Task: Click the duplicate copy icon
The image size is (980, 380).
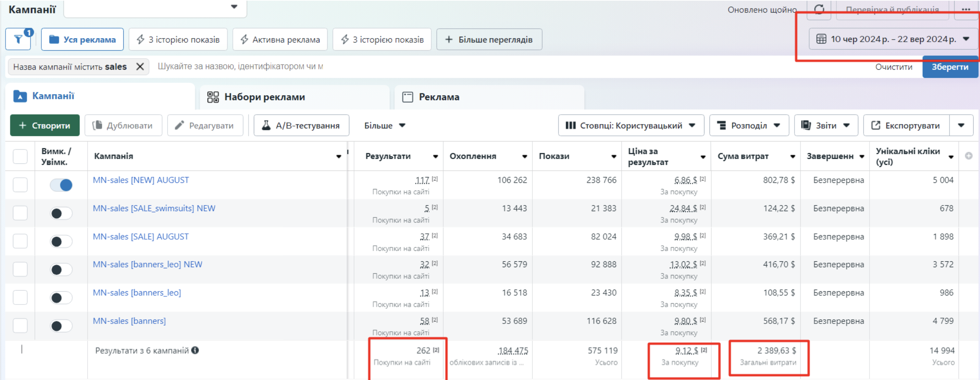Action: click(x=98, y=125)
